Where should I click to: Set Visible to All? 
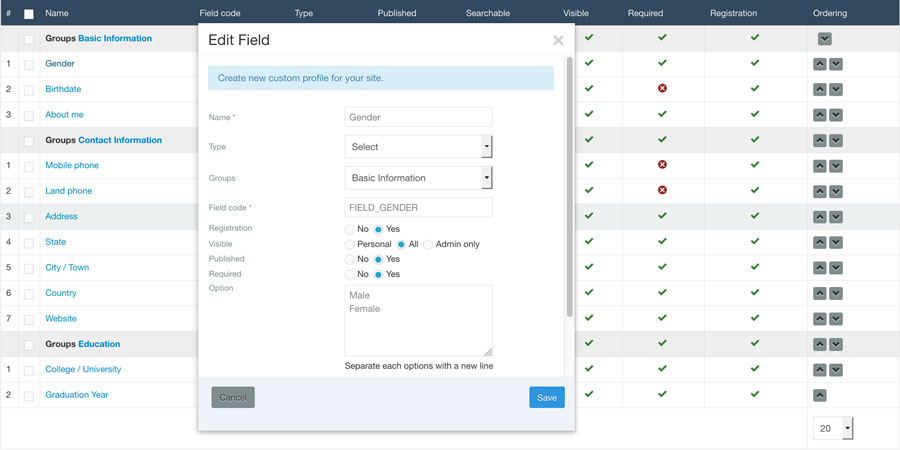(401, 245)
